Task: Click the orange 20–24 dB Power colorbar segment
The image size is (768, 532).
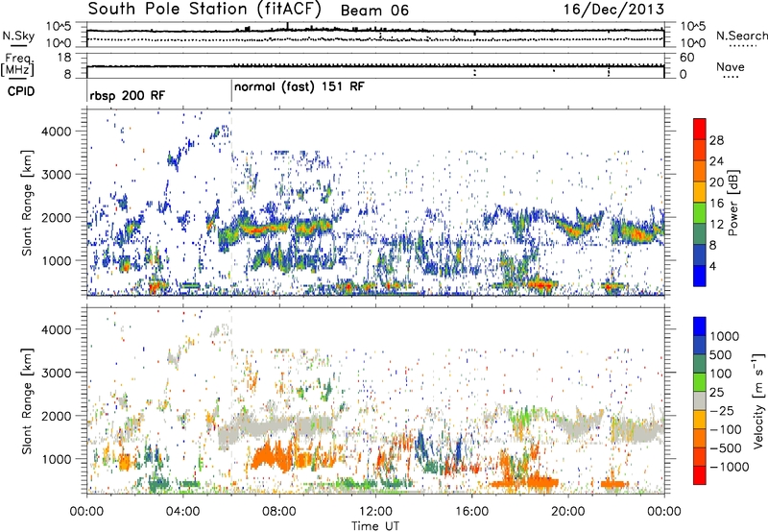Action: 700,171
